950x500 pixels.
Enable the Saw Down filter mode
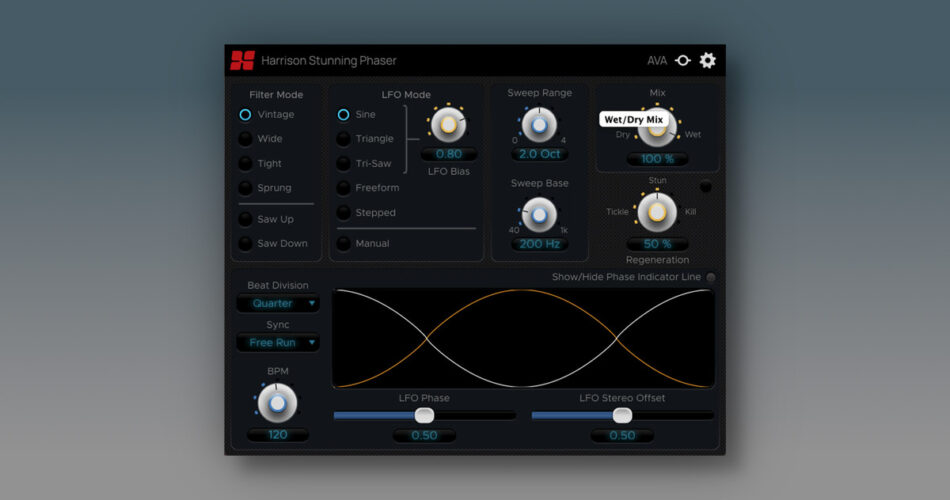(246, 243)
